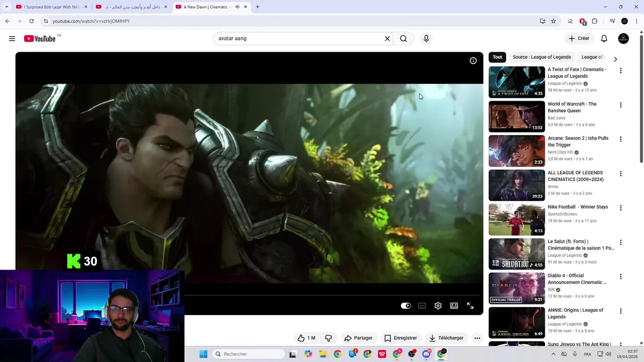The height and width of the screenshot is (362, 644).
Task: Open the tab search dropdown arrow
Action: (x=6, y=7)
